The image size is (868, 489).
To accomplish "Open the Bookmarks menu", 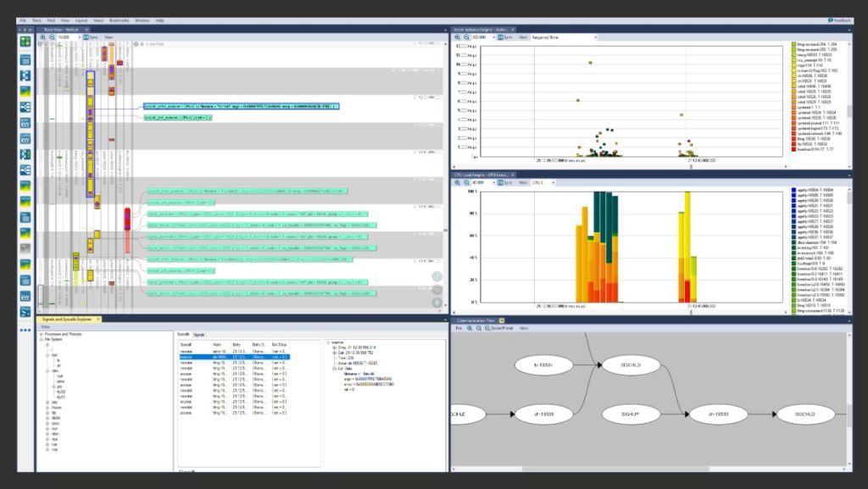I will [119, 20].
